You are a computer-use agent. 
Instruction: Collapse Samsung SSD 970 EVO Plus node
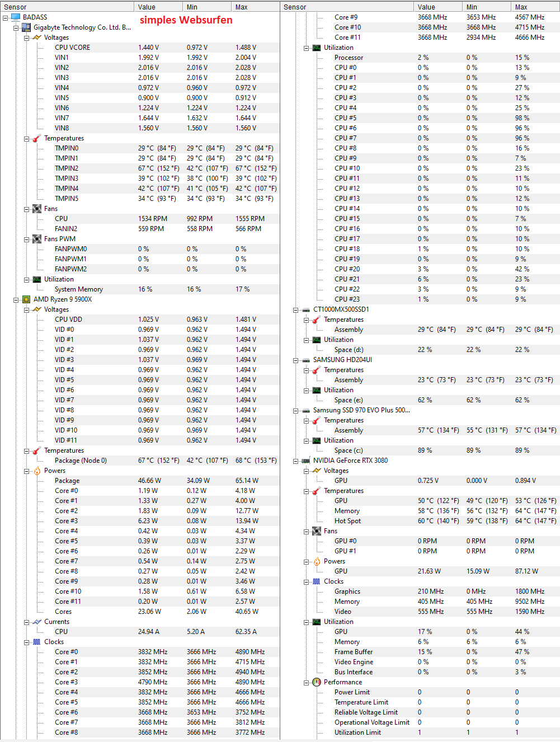296,410
